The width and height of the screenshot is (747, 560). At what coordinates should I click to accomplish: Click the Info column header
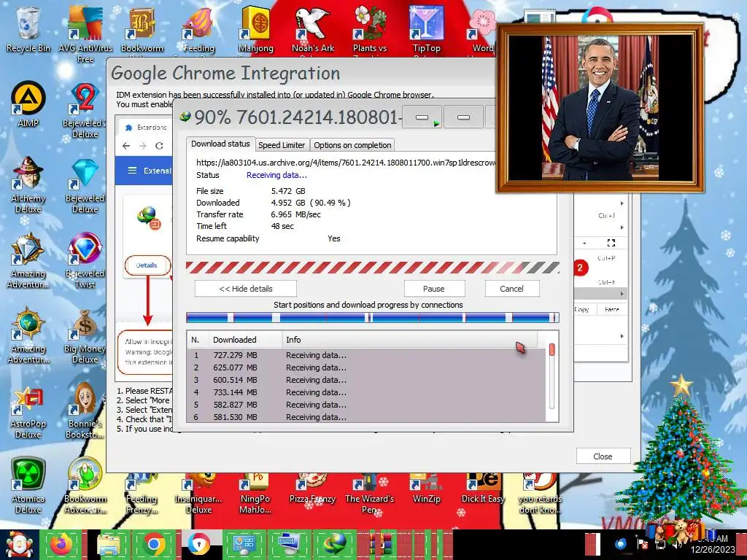410,340
